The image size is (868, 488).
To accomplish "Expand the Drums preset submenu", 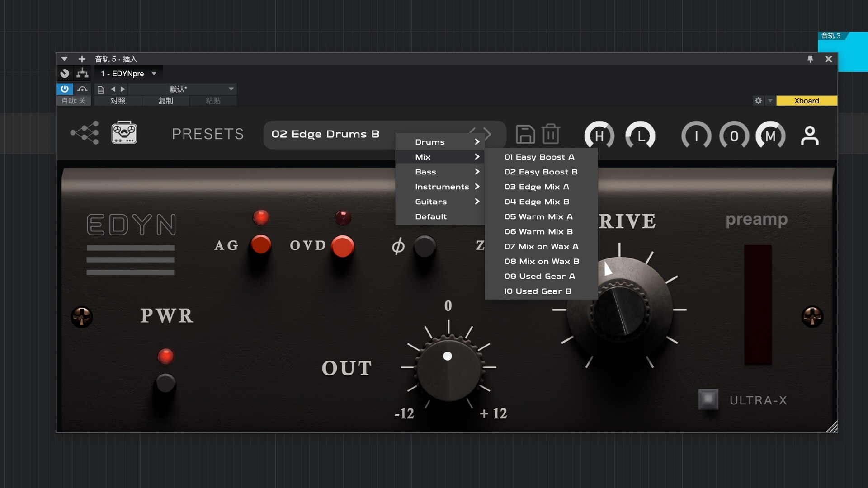I will [x=440, y=142].
